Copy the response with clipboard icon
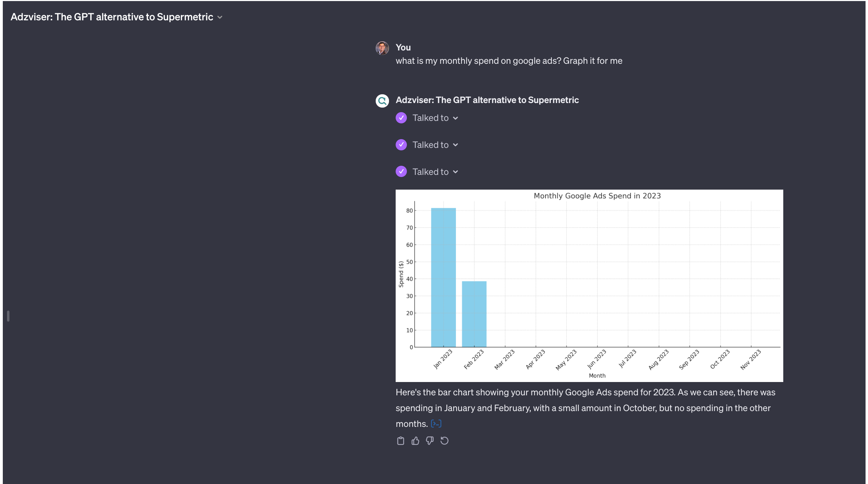868x484 pixels. click(x=401, y=441)
